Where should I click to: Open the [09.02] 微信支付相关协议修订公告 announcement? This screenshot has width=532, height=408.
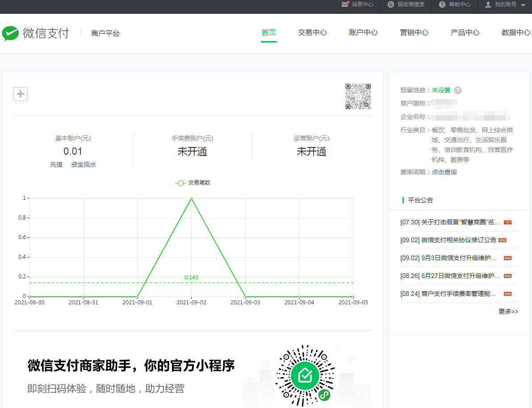[448, 240]
